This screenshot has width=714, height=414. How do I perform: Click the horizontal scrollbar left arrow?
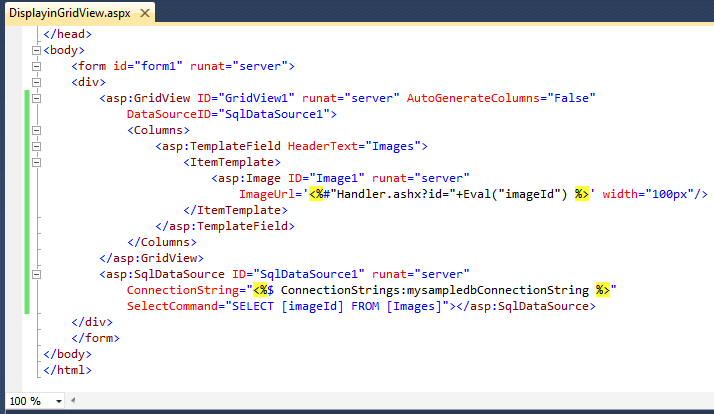[x=73, y=401]
